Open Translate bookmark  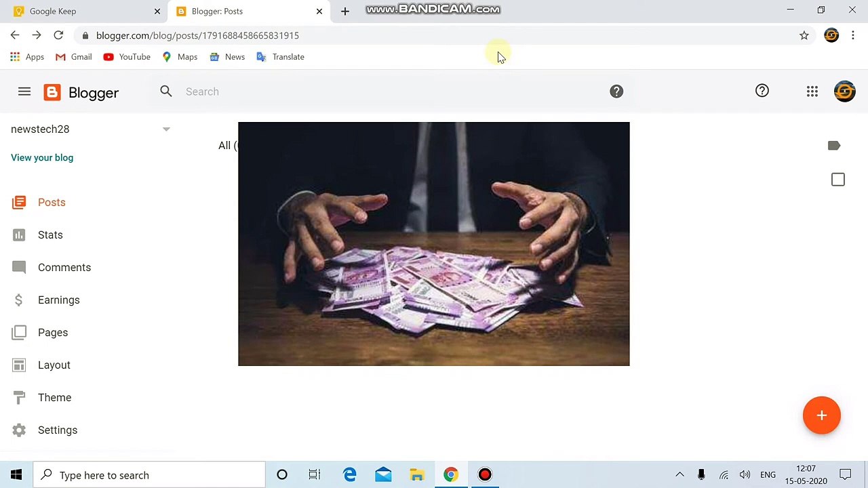[280, 57]
